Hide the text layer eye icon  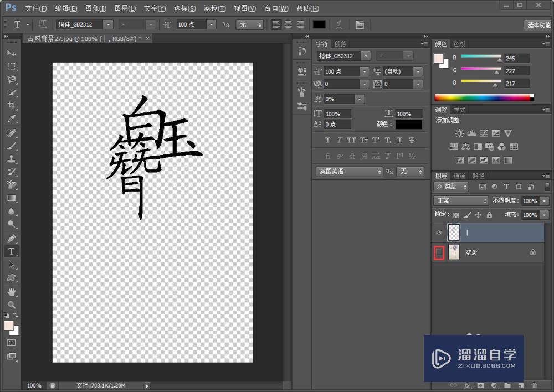(x=439, y=233)
